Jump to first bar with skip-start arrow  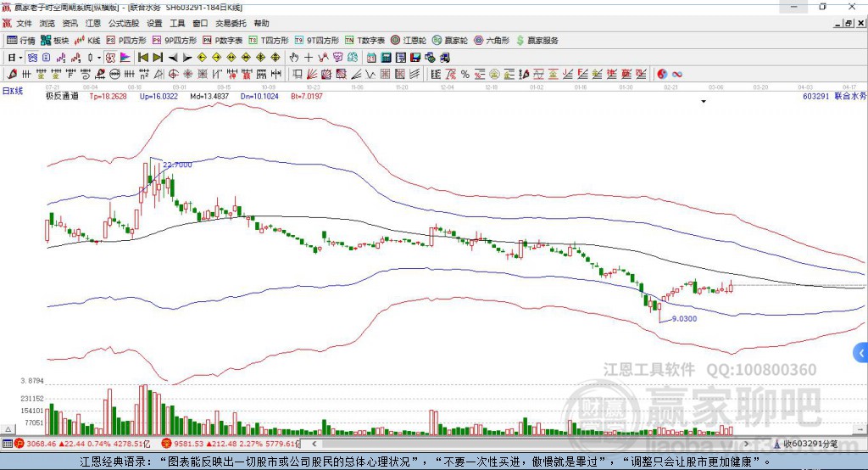tap(142, 58)
